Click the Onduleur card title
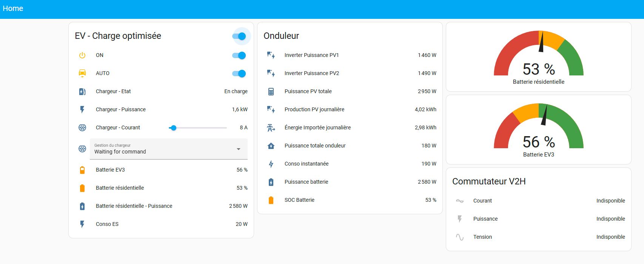 tap(281, 36)
